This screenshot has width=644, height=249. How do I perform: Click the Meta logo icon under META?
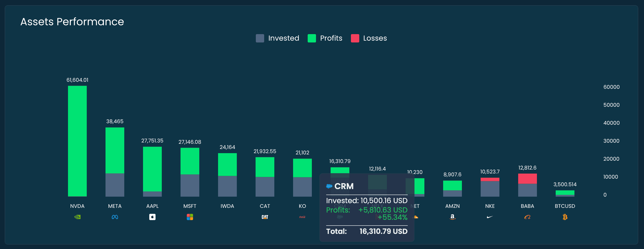tap(115, 217)
